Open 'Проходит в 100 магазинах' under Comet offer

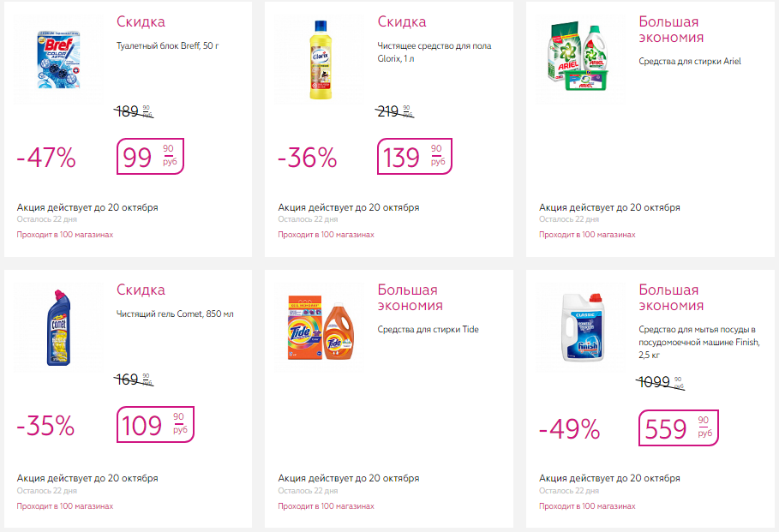[65, 506]
